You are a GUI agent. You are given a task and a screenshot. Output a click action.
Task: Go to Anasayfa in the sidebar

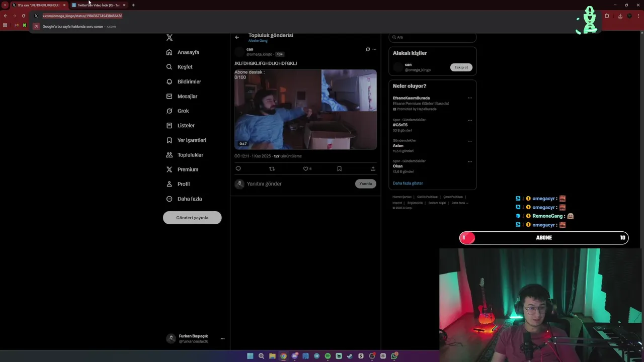pyautogui.click(x=183, y=52)
